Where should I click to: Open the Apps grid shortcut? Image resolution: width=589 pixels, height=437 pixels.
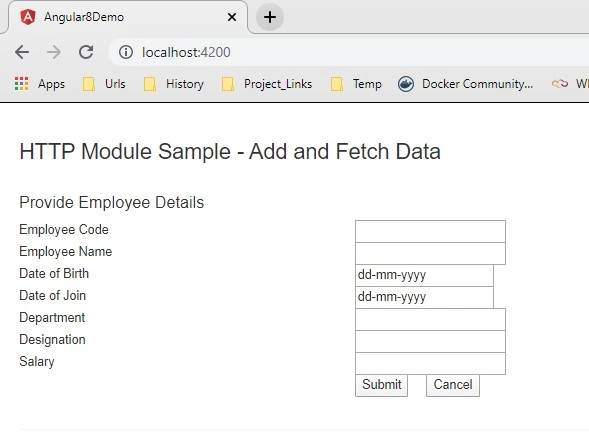point(40,83)
